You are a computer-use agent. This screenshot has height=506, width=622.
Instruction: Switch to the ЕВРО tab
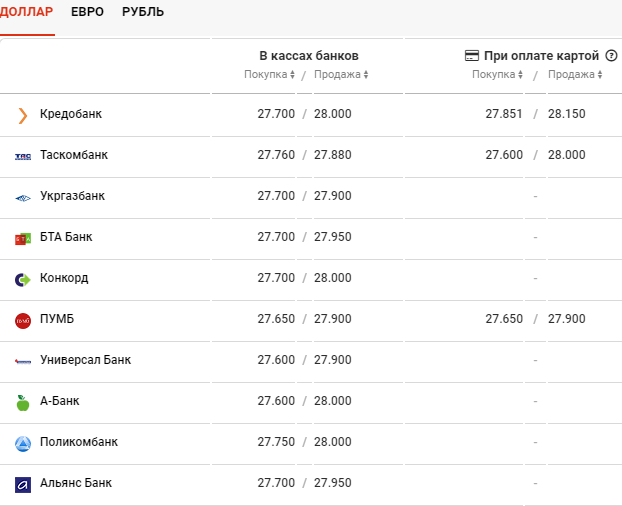tap(87, 12)
